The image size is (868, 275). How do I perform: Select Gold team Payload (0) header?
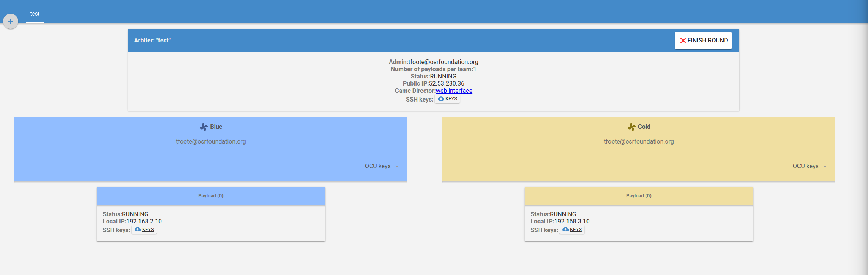click(639, 196)
